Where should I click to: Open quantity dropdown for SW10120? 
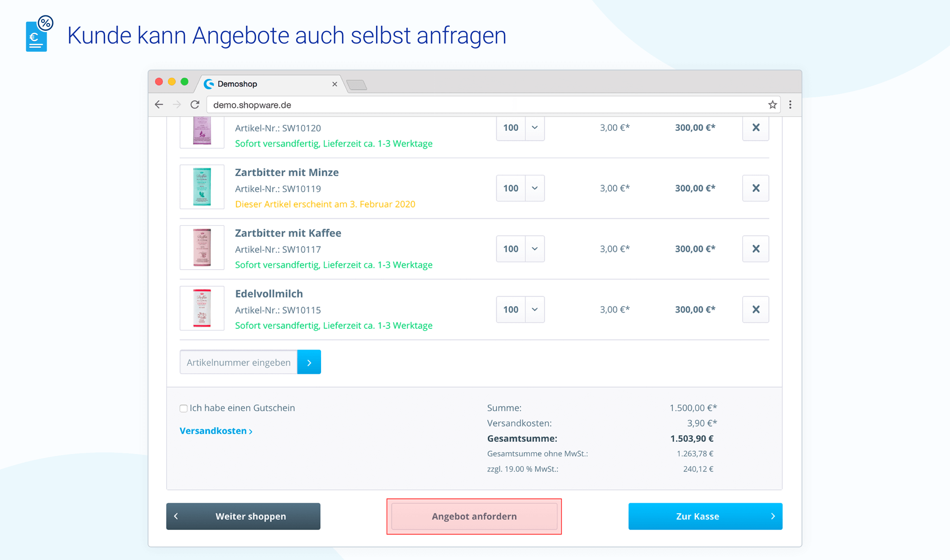[535, 128]
